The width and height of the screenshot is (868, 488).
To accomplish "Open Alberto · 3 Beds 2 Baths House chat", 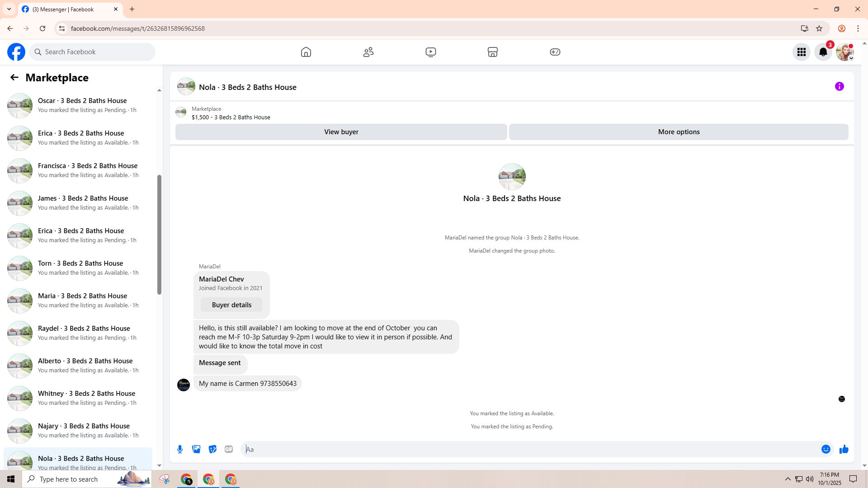I will click(78, 366).
